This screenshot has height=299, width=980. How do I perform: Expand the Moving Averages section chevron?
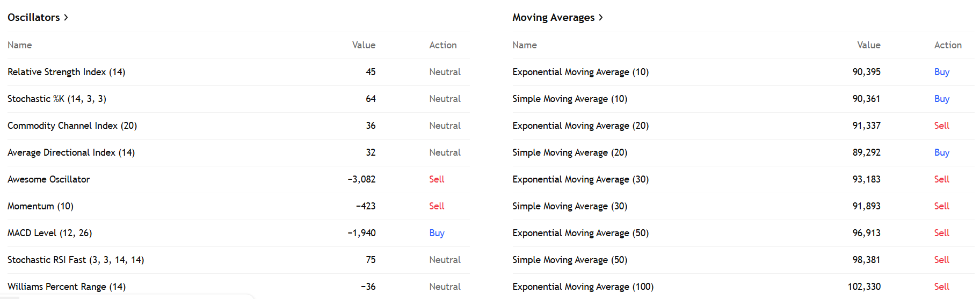coord(601,17)
